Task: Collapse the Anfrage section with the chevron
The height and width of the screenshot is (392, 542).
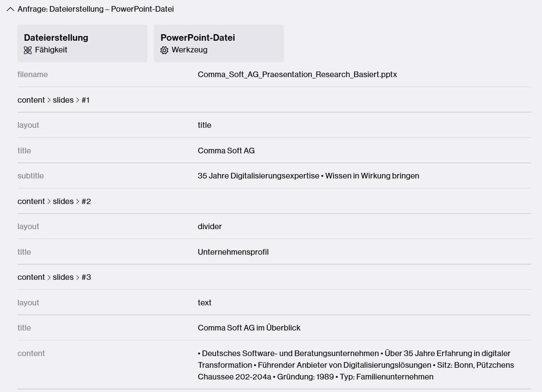Action: pos(10,9)
